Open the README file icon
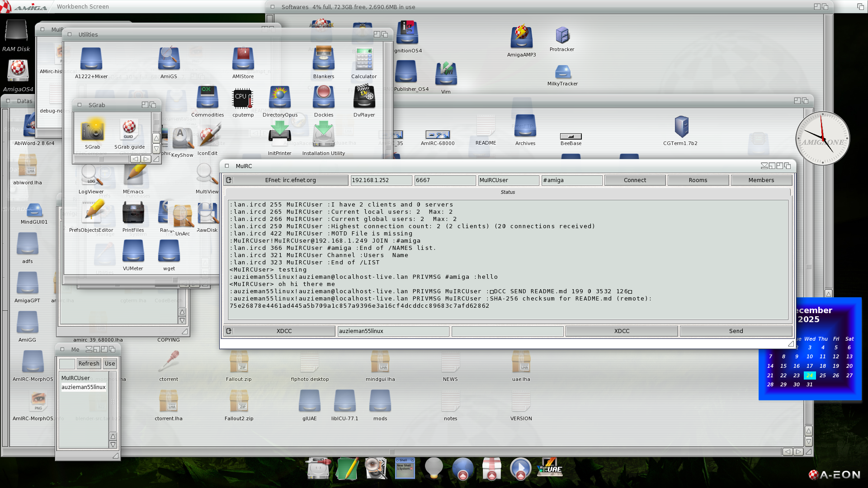Viewport: 868px width, 488px height. (486, 126)
